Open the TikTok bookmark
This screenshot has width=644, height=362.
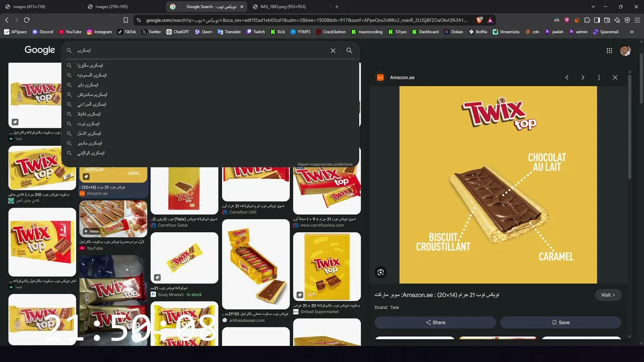[127, 32]
